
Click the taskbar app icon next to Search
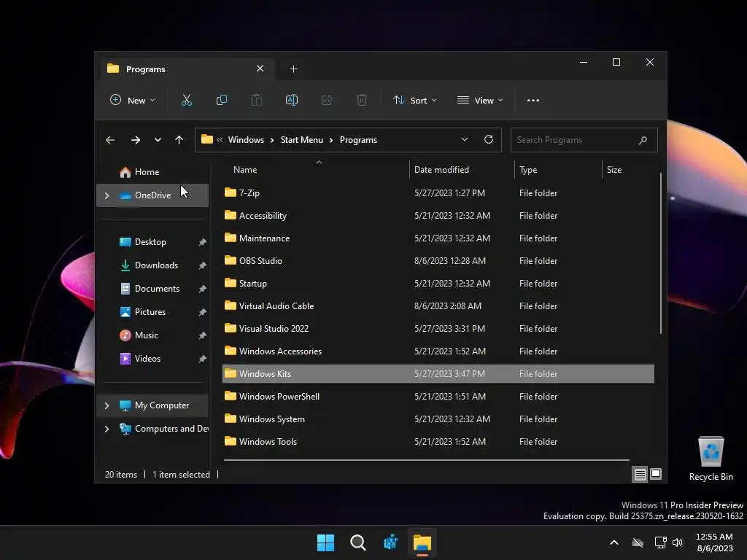click(390, 542)
